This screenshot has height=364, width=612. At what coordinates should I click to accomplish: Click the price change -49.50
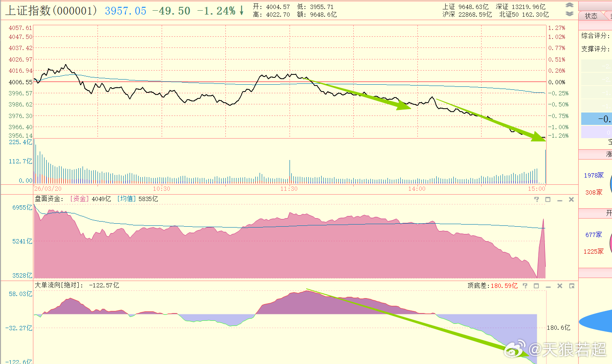click(x=171, y=11)
